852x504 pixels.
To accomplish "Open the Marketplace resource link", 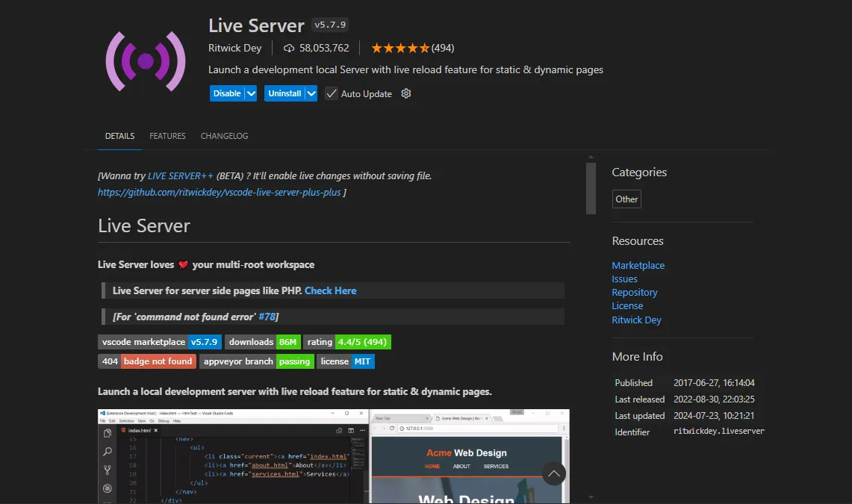I will pyautogui.click(x=638, y=265).
